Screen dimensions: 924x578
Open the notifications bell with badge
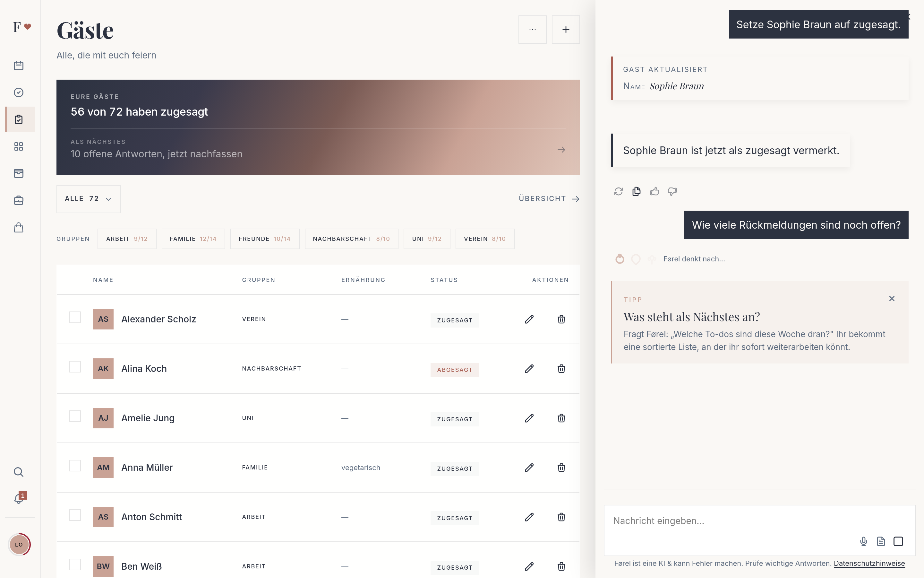19,498
